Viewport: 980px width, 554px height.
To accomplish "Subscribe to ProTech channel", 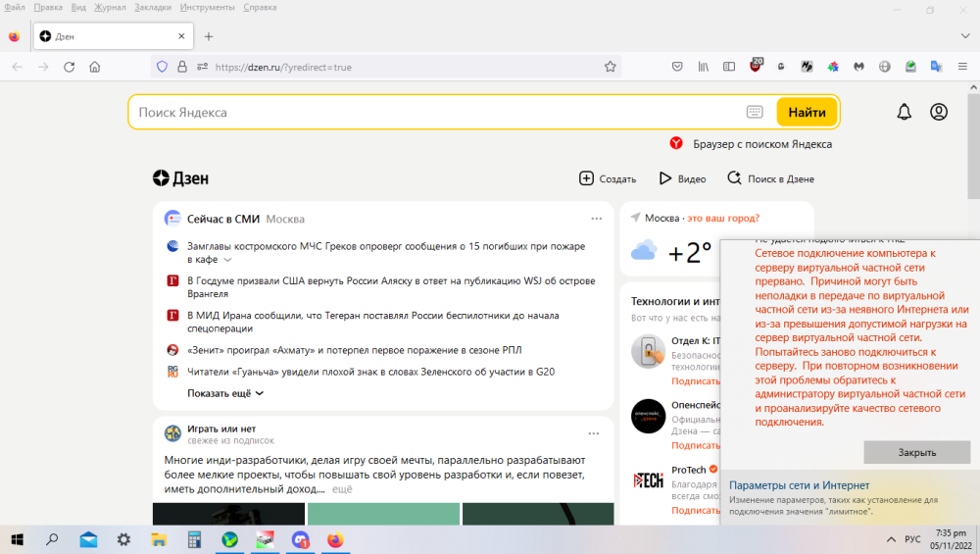I will 696,510.
